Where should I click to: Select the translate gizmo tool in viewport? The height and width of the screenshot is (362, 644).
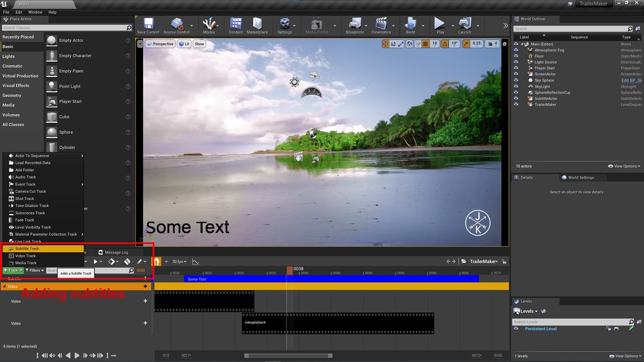point(385,44)
